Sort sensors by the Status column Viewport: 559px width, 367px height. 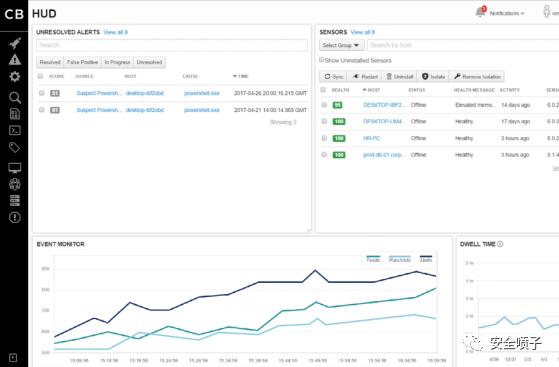pyautogui.click(x=417, y=90)
